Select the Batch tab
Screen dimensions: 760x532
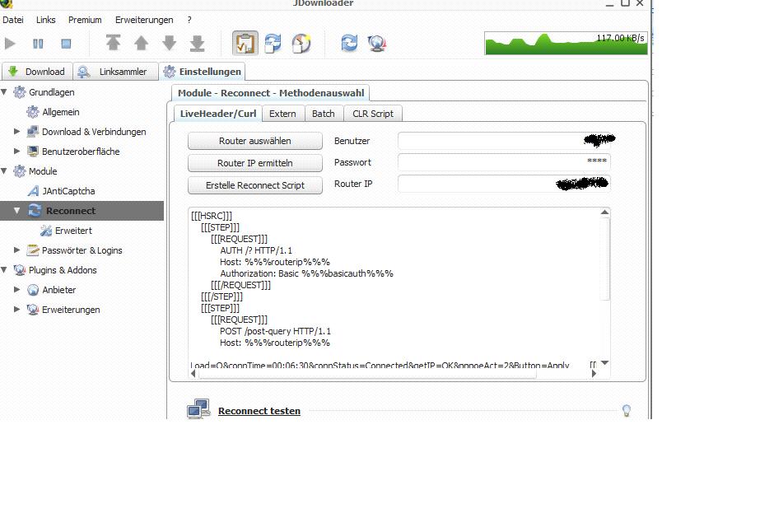pos(324,114)
